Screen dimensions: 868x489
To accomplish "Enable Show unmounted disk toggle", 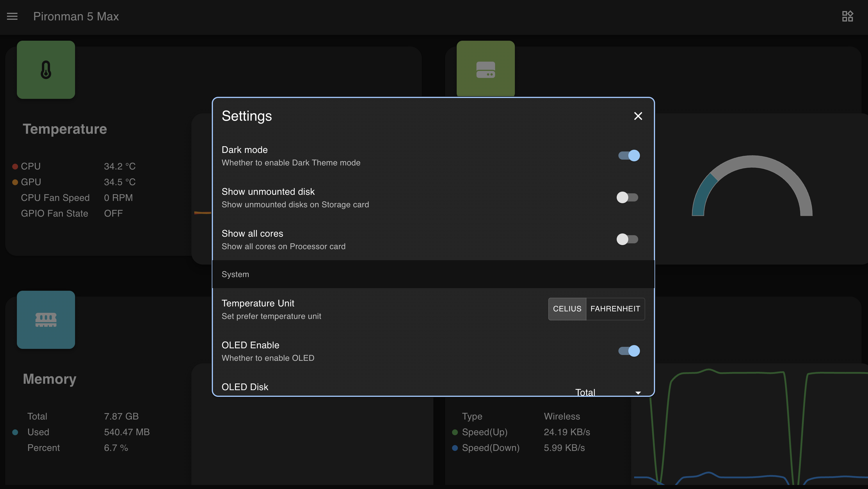I will click(x=627, y=197).
